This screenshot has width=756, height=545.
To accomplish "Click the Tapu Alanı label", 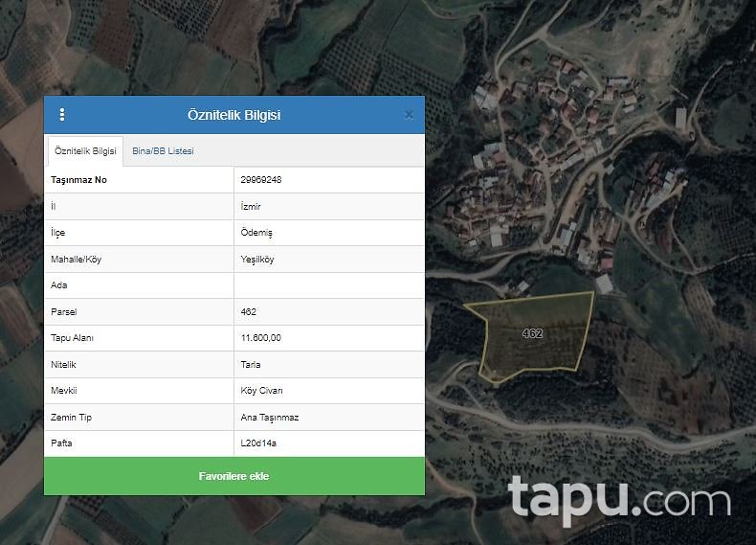I will coord(73,338).
